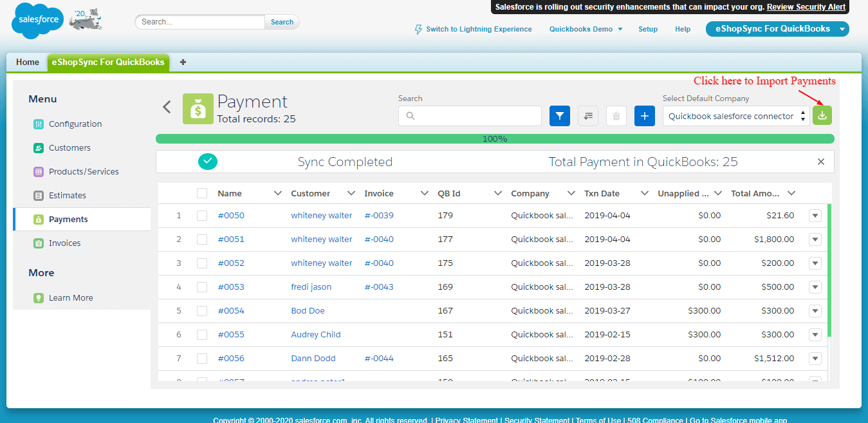Click the plus icon to add new tab
Viewport: 868px width, 423px height.
pos(183,62)
